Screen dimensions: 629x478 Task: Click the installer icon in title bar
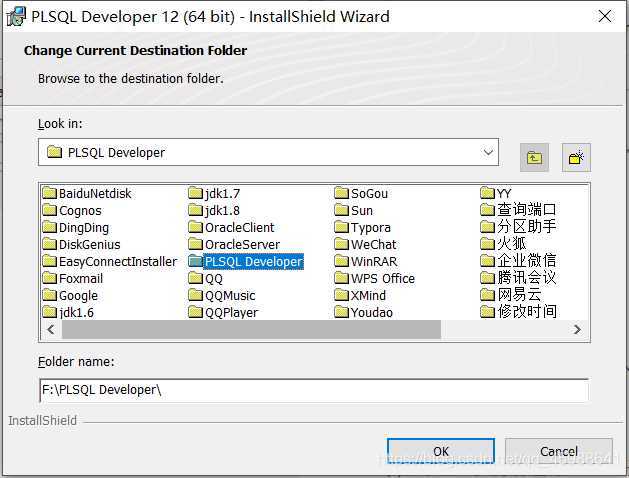(x=16, y=16)
